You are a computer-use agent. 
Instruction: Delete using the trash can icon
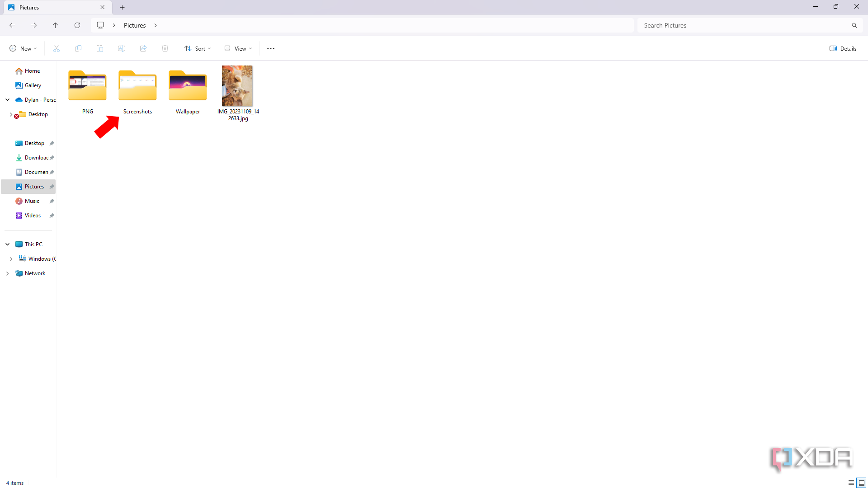(165, 48)
